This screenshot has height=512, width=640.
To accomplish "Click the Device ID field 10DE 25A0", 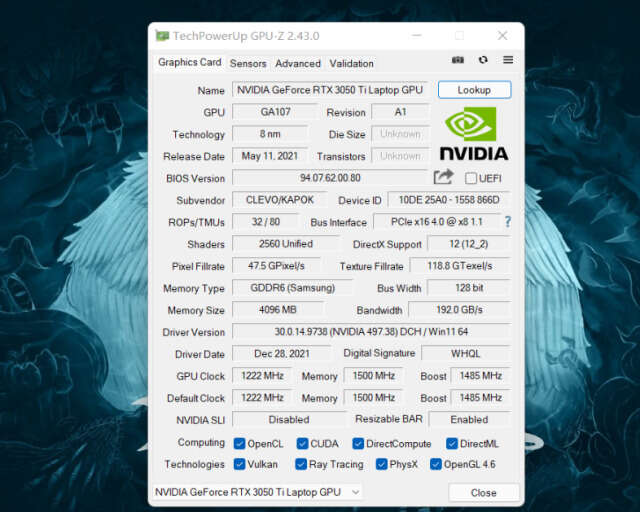I will pyautogui.click(x=449, y=200).
